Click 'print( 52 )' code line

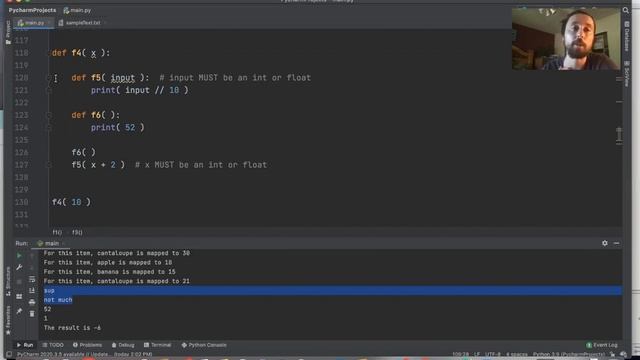[118, 128]
